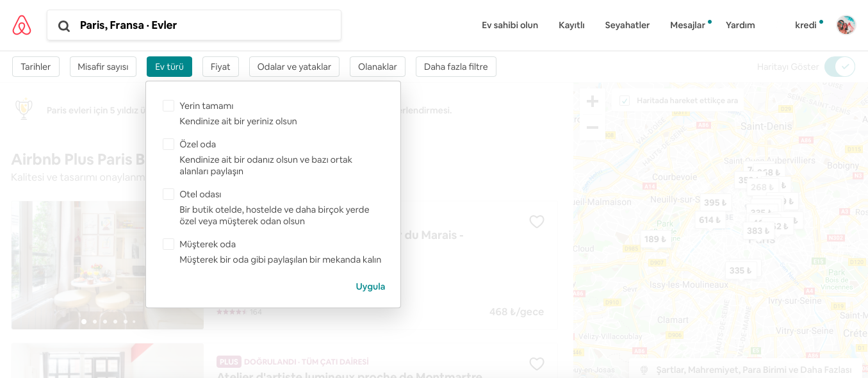This screenshot has height=378, width=868.
Task: Select the 383 ₺ map price marker
Action: (758, 231)
